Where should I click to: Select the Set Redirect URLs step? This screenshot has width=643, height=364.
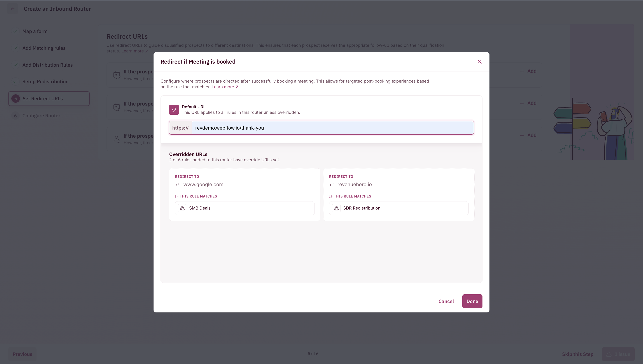pyautogui.click(x=49, y=99)
